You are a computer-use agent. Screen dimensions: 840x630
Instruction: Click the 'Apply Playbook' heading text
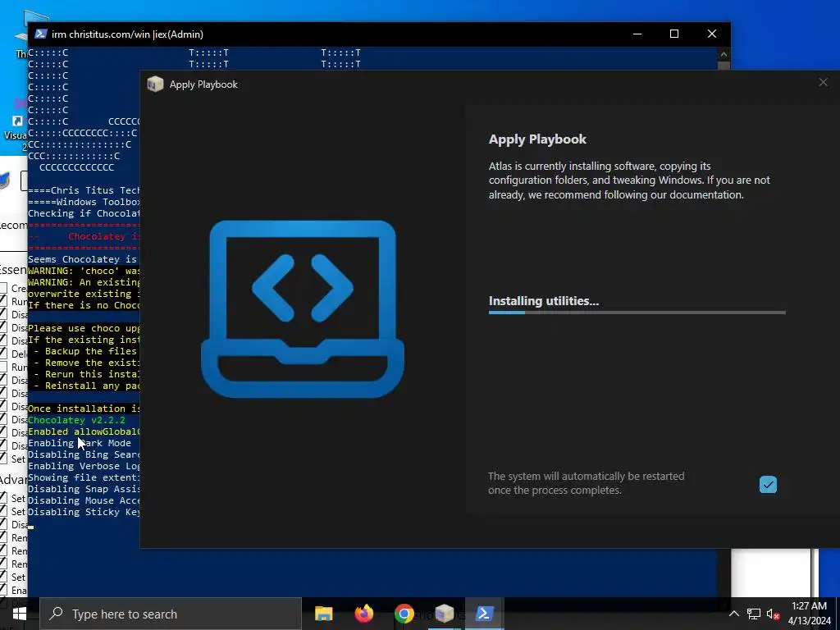click(x=537, y=139)
